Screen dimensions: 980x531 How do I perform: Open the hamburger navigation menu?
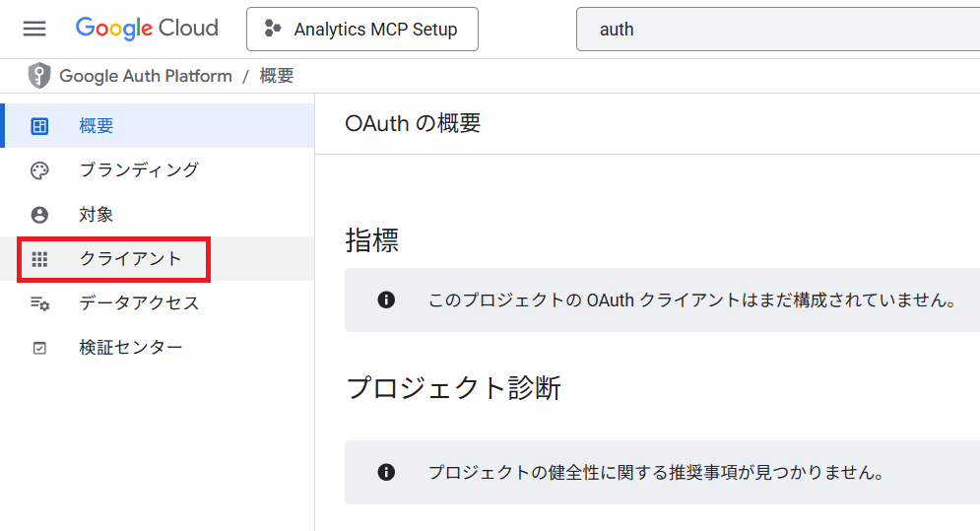[34, 29]
